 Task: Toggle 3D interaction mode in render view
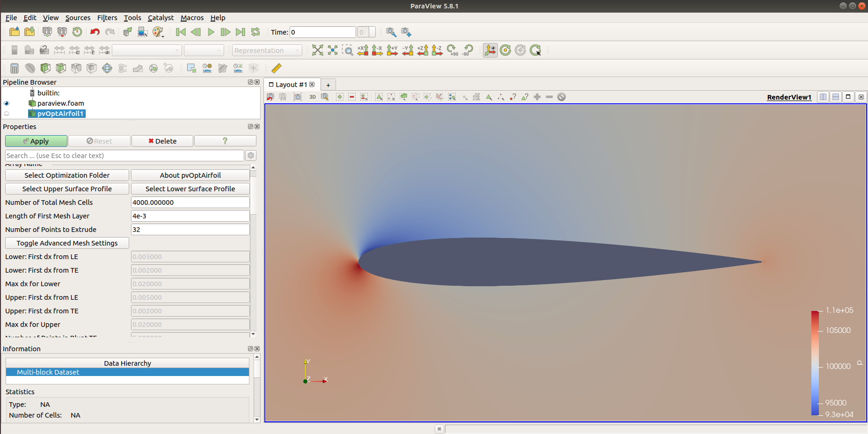coord(313,97)
